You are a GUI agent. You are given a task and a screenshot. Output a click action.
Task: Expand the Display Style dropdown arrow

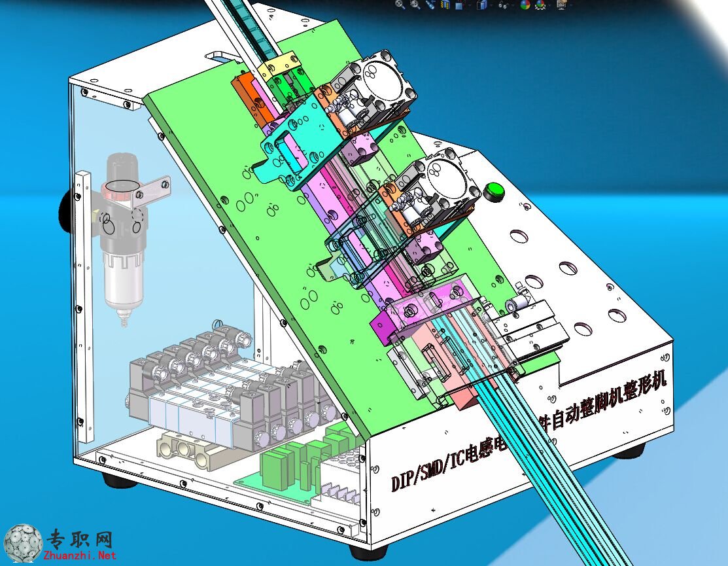coord(491,5)
